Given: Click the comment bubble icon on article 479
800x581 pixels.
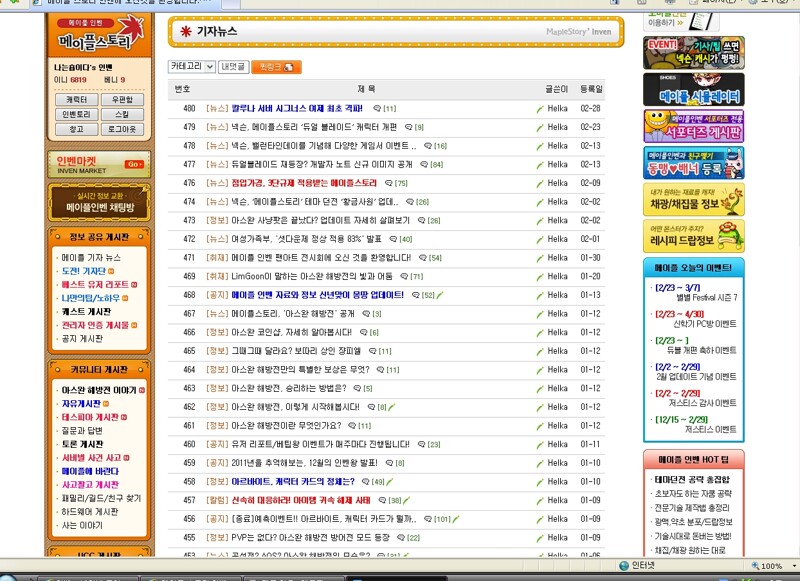Looking at the screenshot, I should (409, 127).
